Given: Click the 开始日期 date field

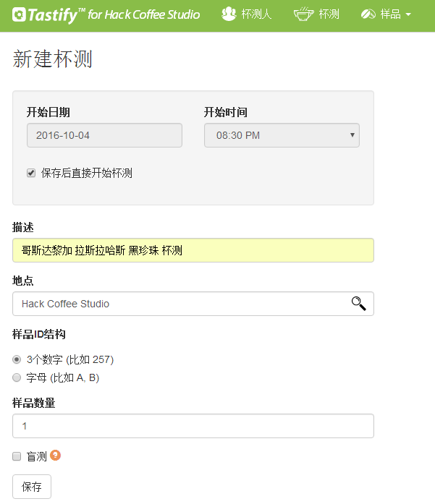Looking at the screenshot, I should (x=104, y=135).
